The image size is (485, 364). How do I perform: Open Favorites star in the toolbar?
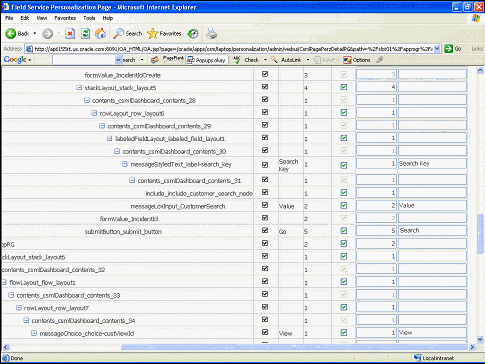click(x=152, y=33)
